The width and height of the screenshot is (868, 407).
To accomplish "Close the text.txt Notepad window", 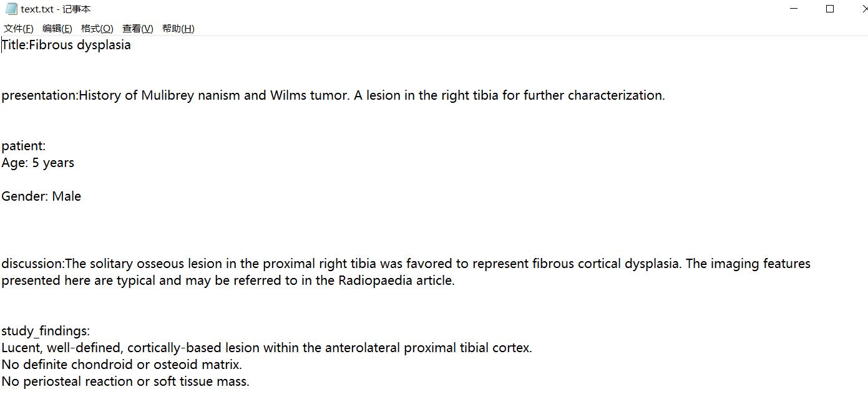I will 864,9.
